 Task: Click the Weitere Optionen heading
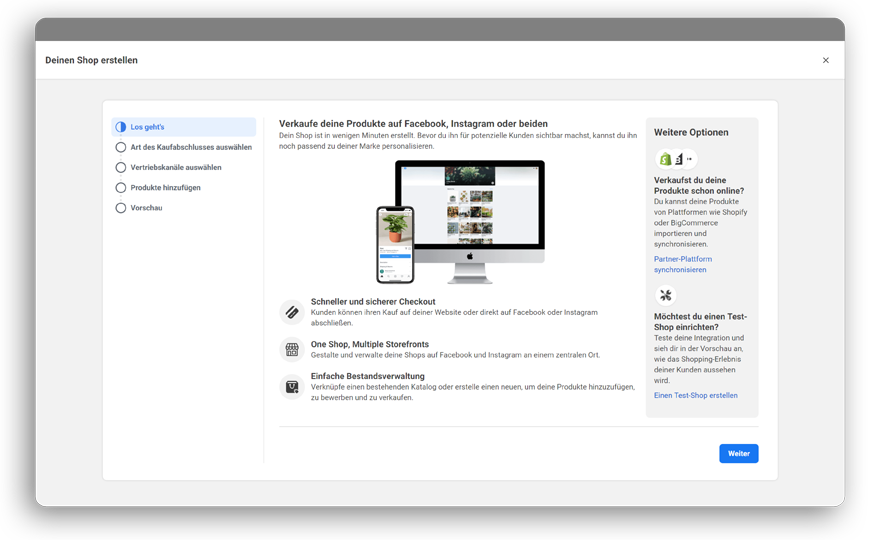(691, 132)
